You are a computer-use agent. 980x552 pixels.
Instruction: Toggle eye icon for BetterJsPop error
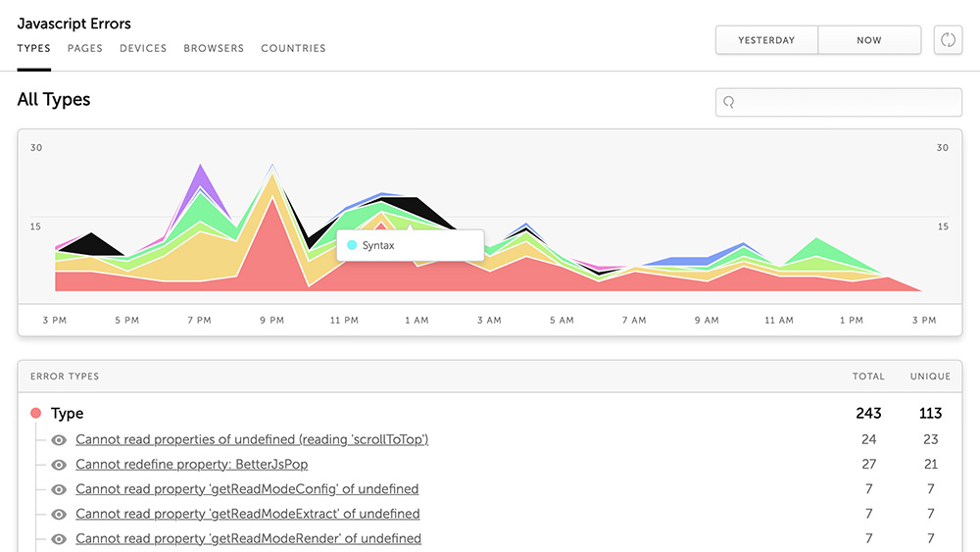60,465
